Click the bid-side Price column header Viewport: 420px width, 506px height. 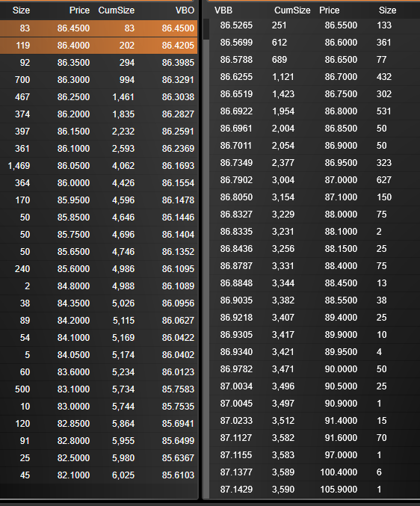point(79,10)
